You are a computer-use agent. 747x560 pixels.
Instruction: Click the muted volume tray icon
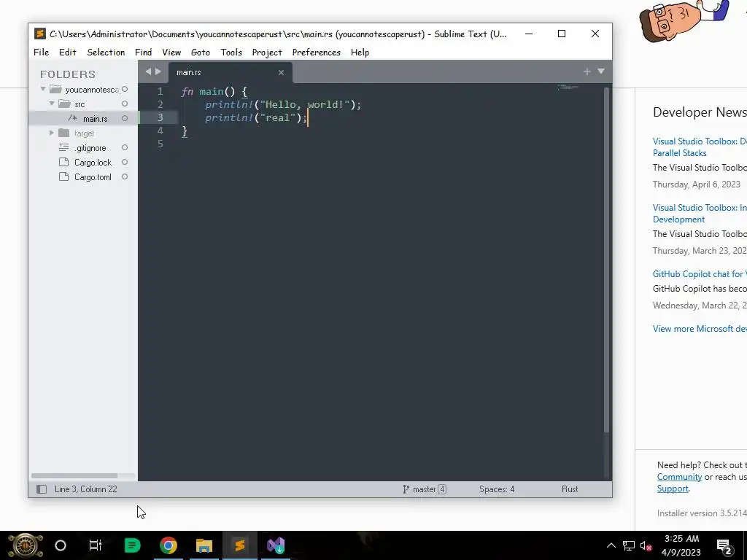pyautogui.click(x=646, y=545)
